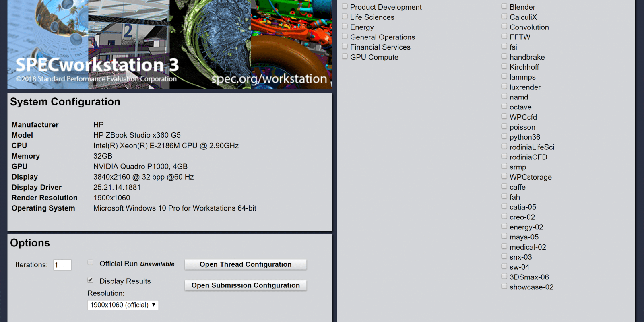Enable Financial Services checkbox
Viewport: 644px width, 322px height.
(x=345, y=46)
